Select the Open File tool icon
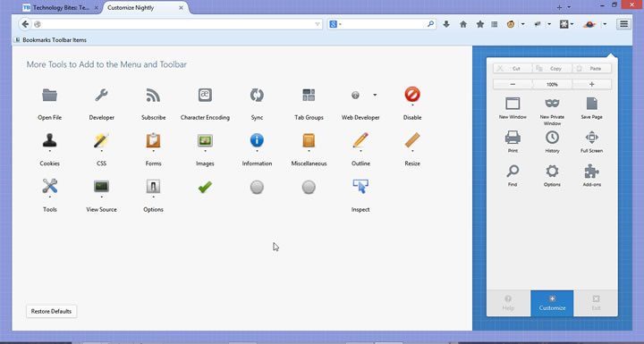The height and width of the screenshot is (344, 644). (50, 96)
